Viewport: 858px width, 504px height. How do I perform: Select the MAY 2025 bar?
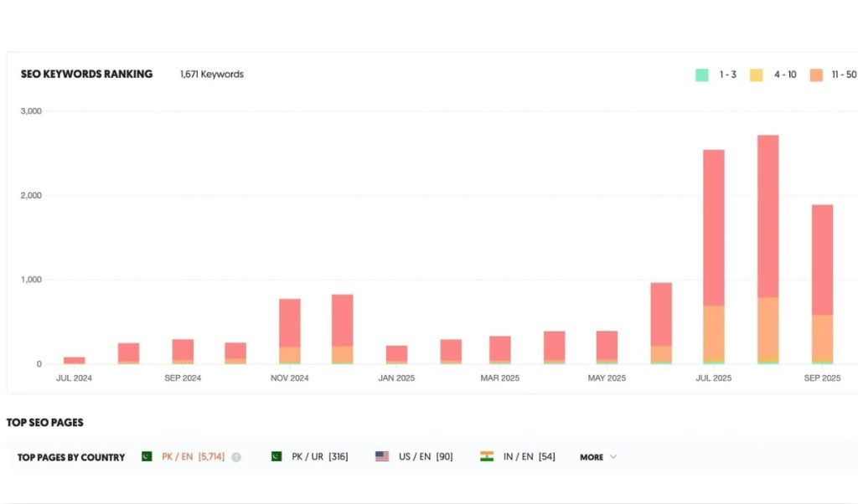coord(607,347)
